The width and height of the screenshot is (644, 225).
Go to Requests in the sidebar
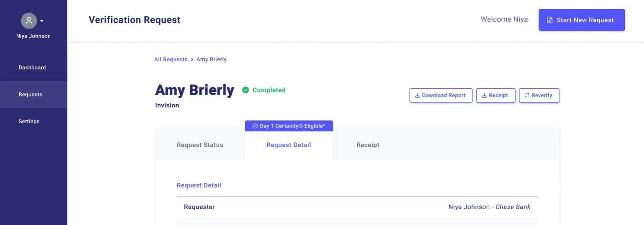(x=30, y=94)
